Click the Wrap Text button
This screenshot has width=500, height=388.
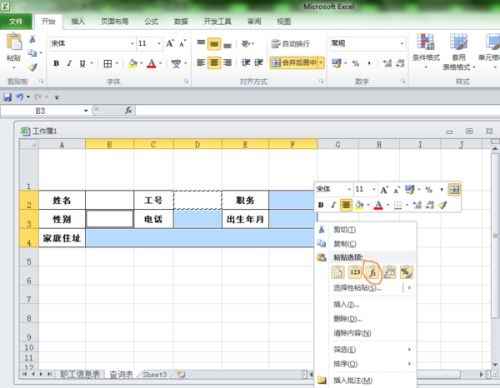click(290, 43)
